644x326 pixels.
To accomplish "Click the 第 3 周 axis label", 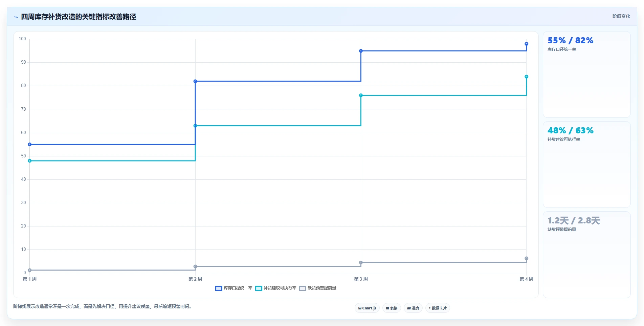I will 361,279.
